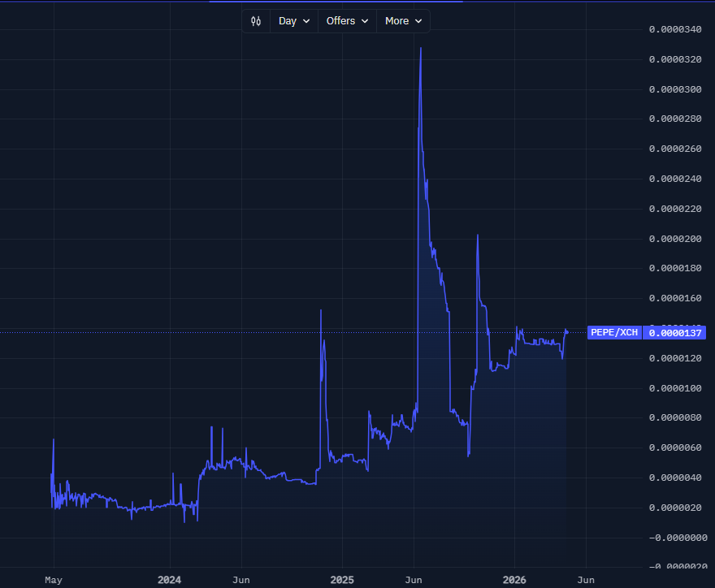The image size is (715, 588).
Task: Switch chart type via candlestick icon
Action: 256,21
